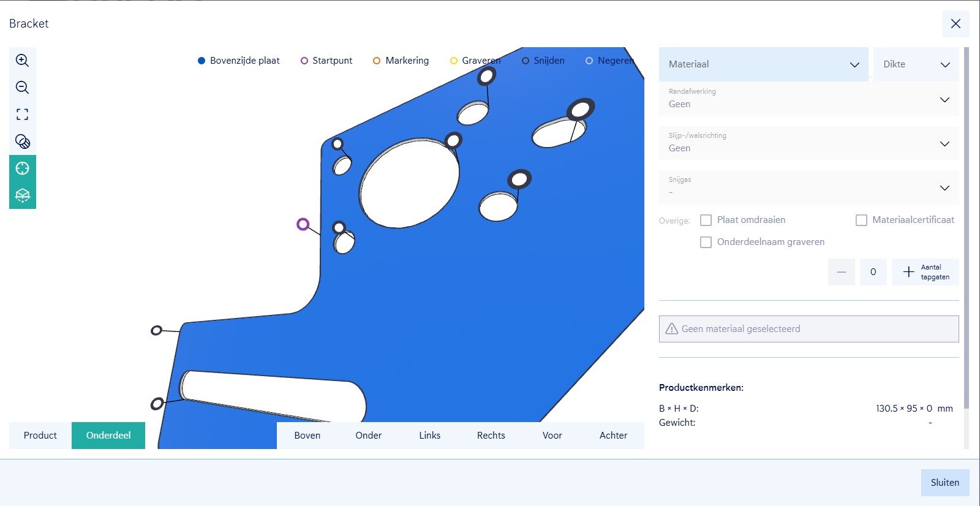Click the tapped holes count field
Image resolution: width=980 pixels, height=506 pixels.
tap(873, 272)
